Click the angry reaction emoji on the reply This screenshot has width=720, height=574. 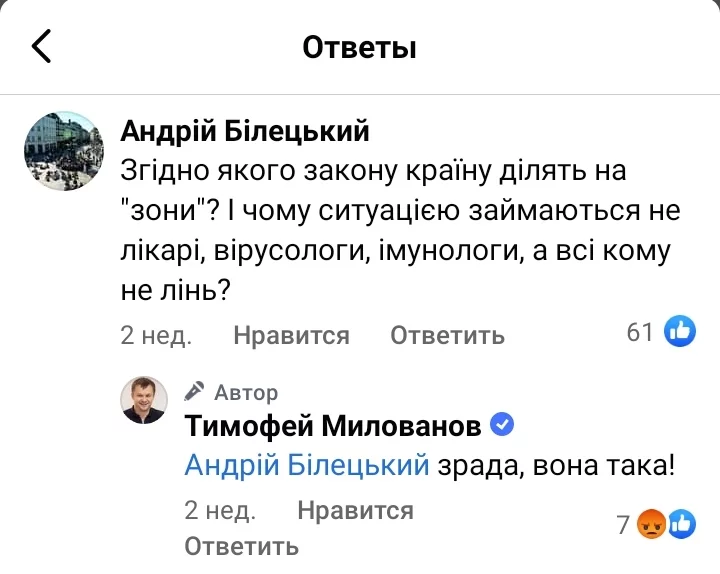pyautogui.click(x=653, y=523)
